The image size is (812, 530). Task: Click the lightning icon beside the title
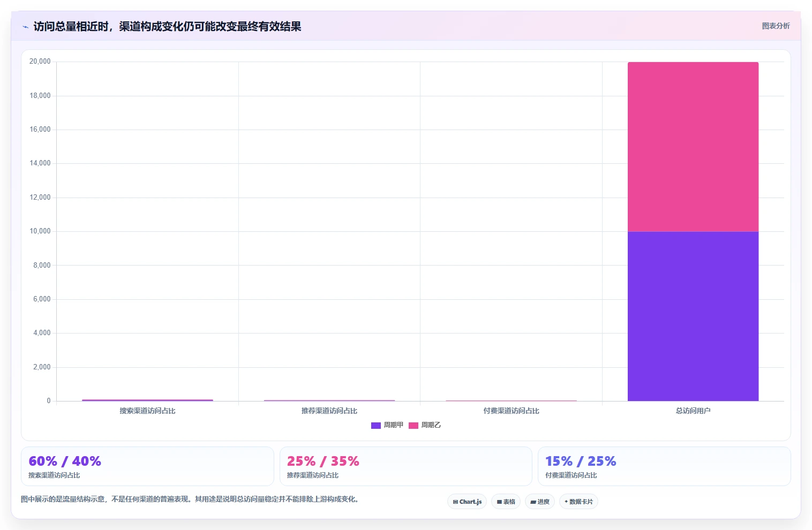pos(25,27)
